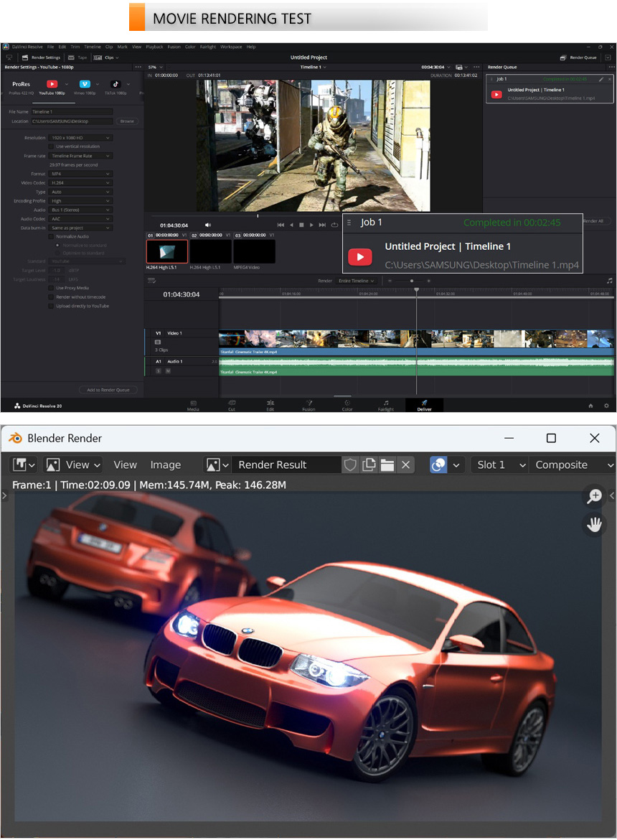Click the pan hand icon in Blender

pos(594,525)
